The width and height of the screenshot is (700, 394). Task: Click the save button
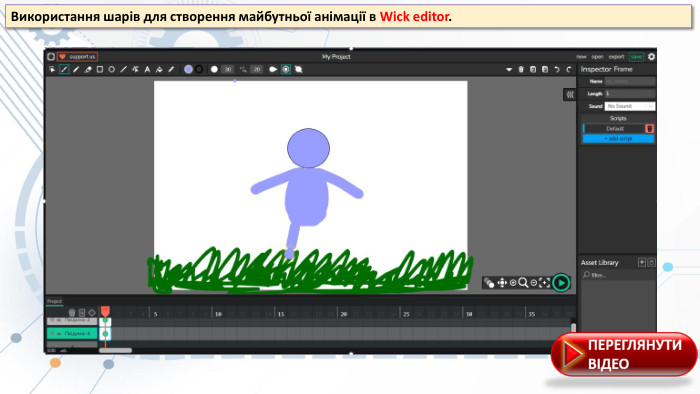(x=636, y=57)
